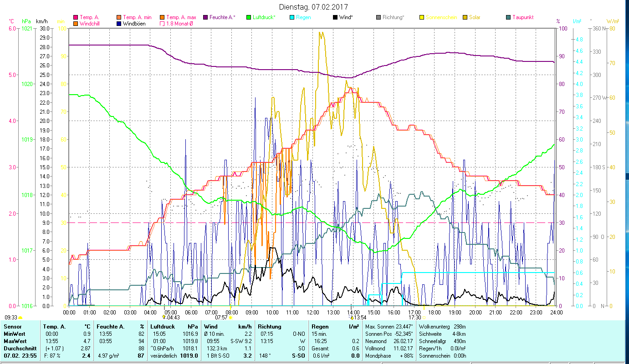Pick the black Wind* legend swatch
Image resolution: width=629 pixels, height=364 pixels.
(x=335, y=17)
